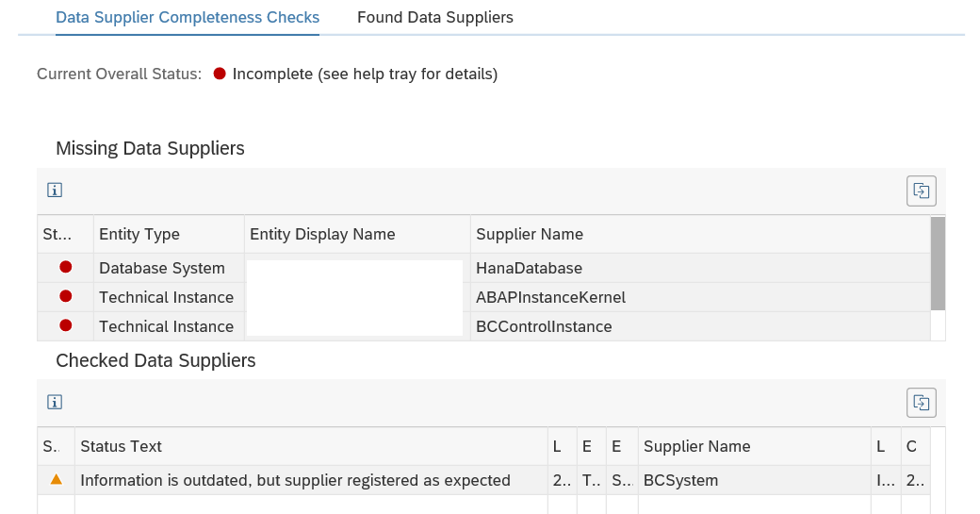Select the HanaDatabase supplier cell
The image size is (980, 514).
tap(700, 268)
